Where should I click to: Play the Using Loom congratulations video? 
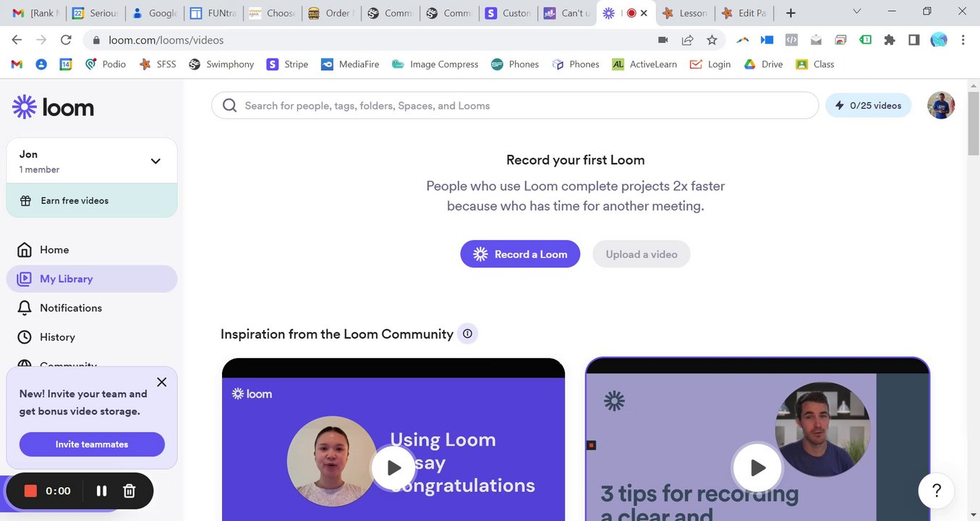393,468
